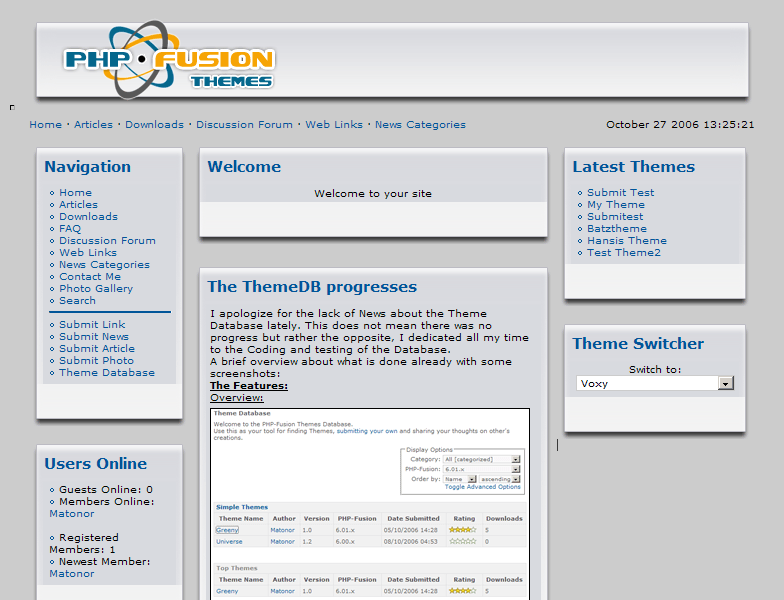
Task: Open the Hansis Theme link
Action: (x=627, y=240)
